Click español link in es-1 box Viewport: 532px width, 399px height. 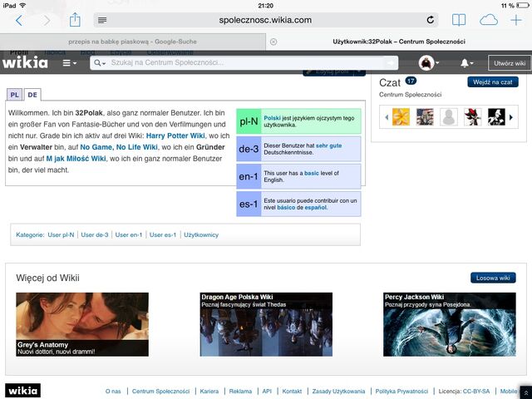[x=316, y=207]
